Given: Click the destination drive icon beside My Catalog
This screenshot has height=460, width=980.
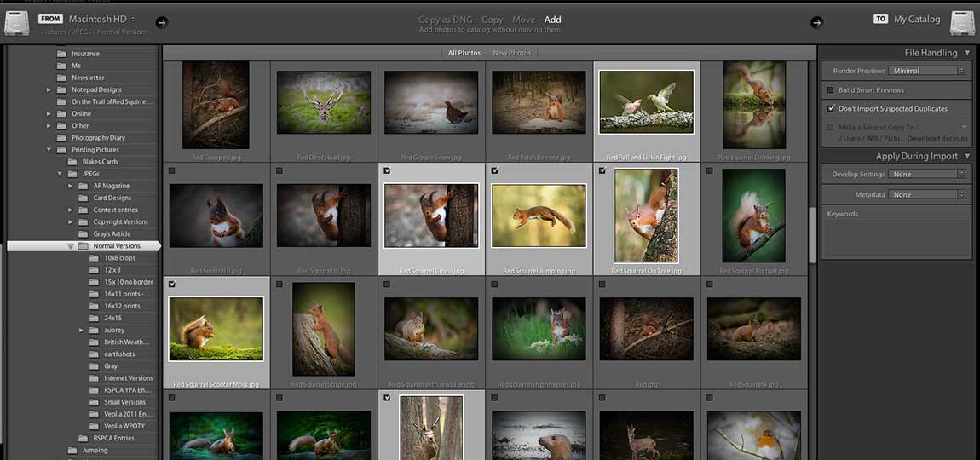Looking at the screenshot, I should (x=962, y=23).
